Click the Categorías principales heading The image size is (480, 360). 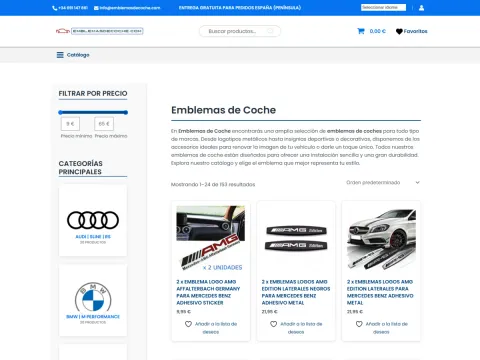(x=81, y=168)
